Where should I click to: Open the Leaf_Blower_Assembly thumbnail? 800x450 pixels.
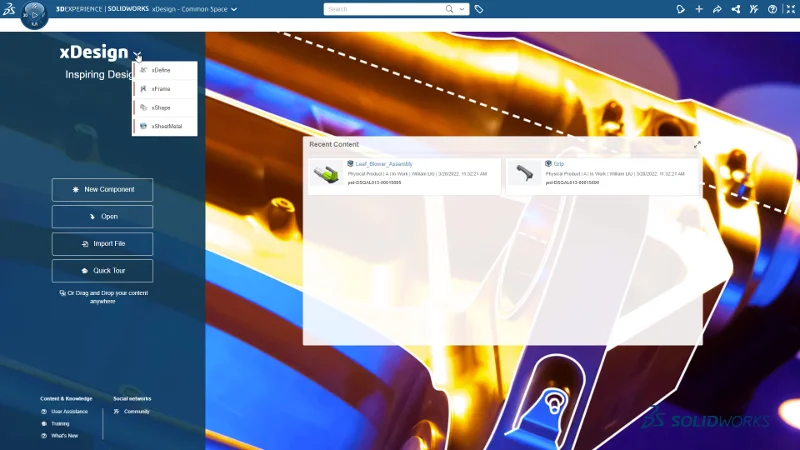coord(325,174)
